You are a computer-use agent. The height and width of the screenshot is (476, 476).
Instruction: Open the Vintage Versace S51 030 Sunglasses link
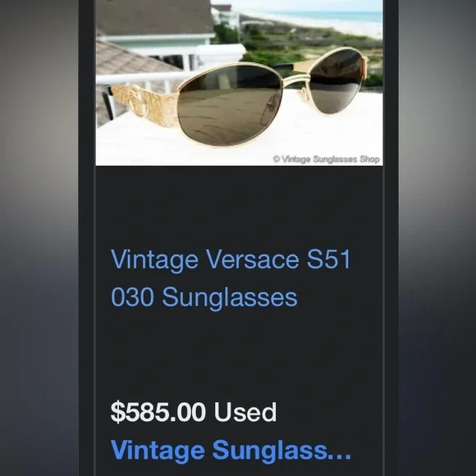pyautogui.click(x=231, y=277)
